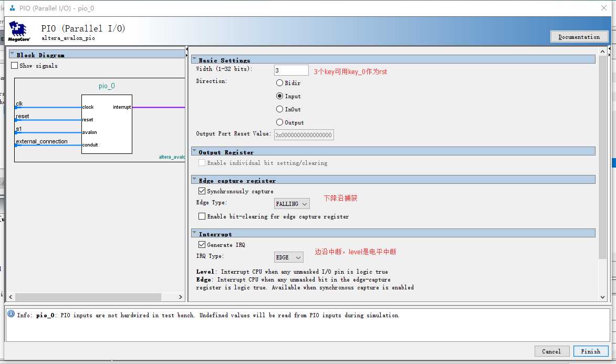Click the disabled individual bit setting checkbox
The width and height of the screenshot is (616, 364).
(202, 163)
